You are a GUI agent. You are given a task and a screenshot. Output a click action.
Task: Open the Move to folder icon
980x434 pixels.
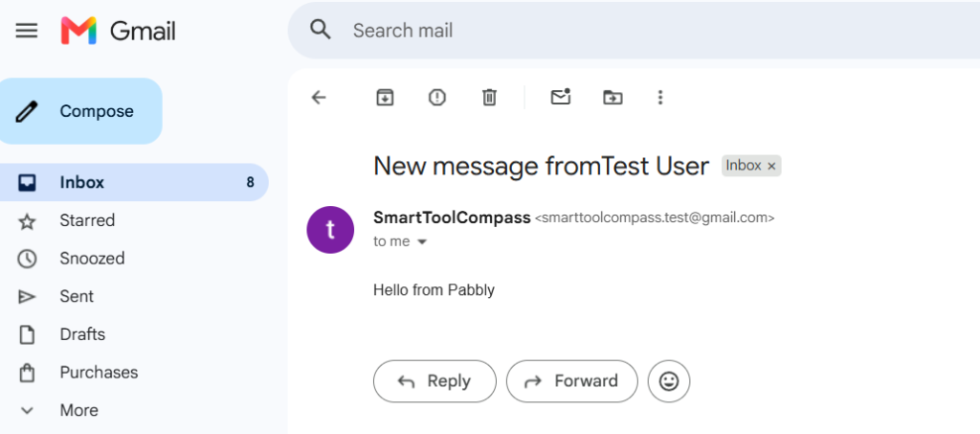612,97
